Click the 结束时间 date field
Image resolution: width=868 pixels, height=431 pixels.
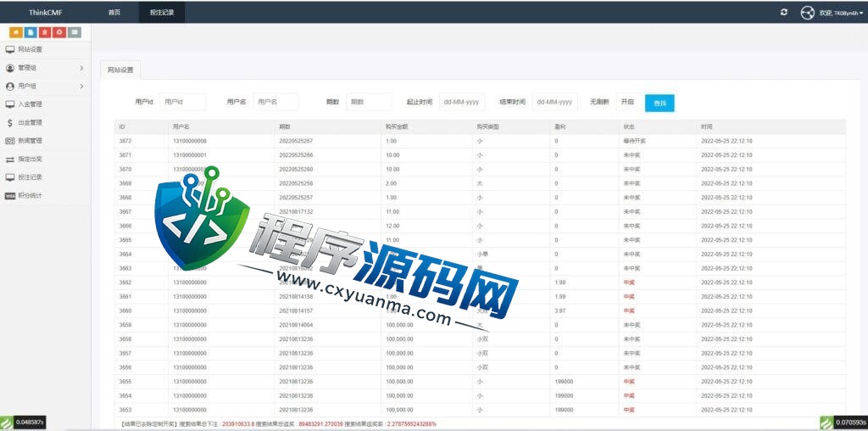coord(555,102)
